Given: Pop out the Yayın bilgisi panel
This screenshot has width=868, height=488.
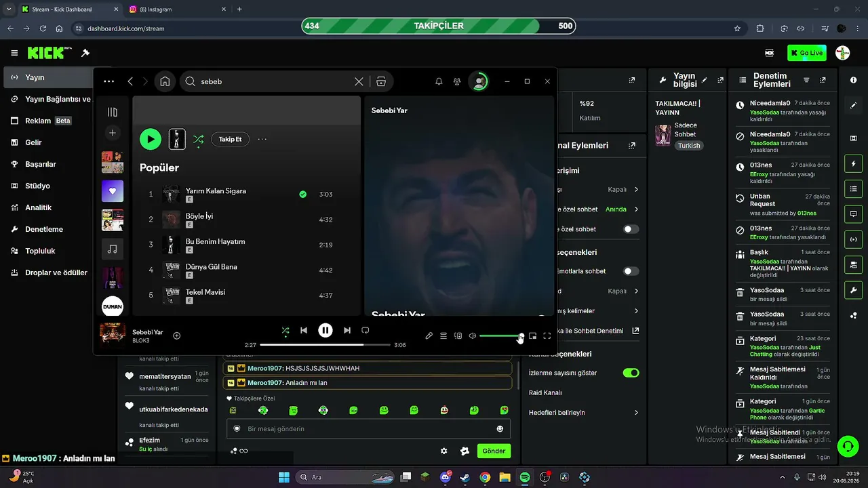Looking at the screenshot, I should (720, 80).
